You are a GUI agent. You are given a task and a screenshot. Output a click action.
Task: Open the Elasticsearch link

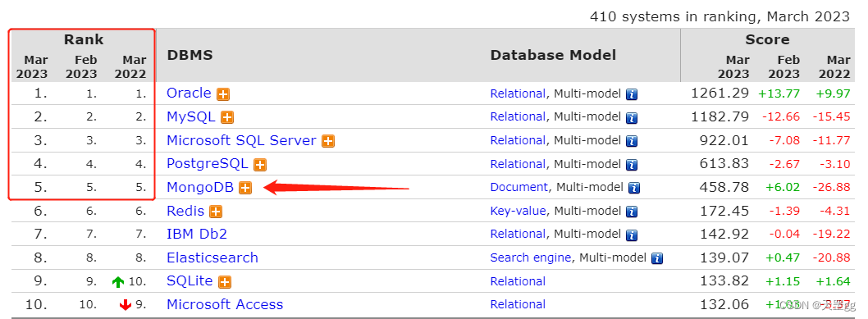[x=212, y=257]
